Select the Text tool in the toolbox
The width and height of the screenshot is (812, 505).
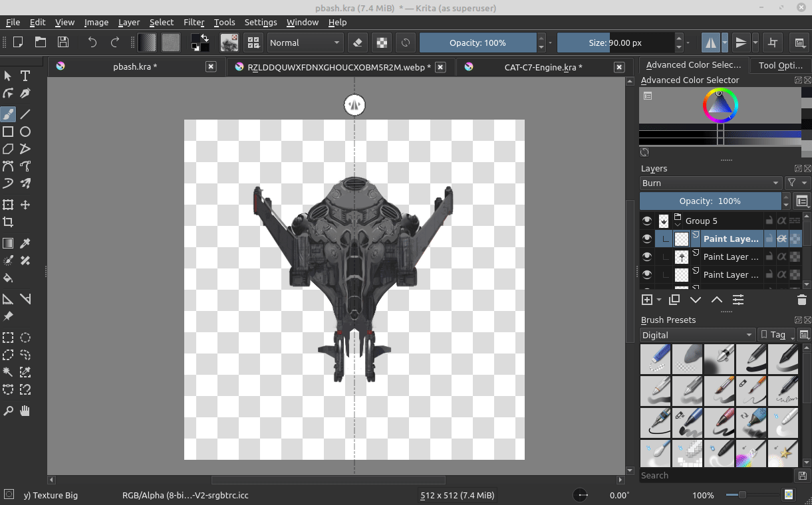[25, 76]
